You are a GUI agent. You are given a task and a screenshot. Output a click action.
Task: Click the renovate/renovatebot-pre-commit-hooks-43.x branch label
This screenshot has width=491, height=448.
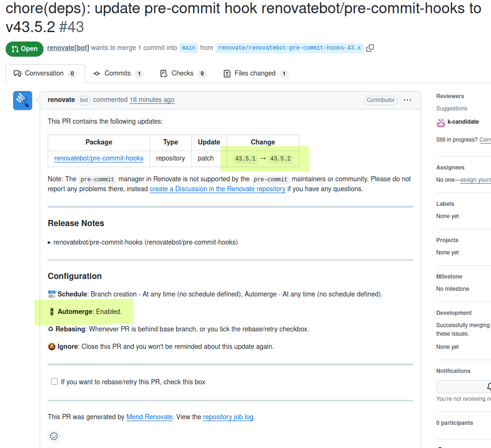(x=289, y=48)
